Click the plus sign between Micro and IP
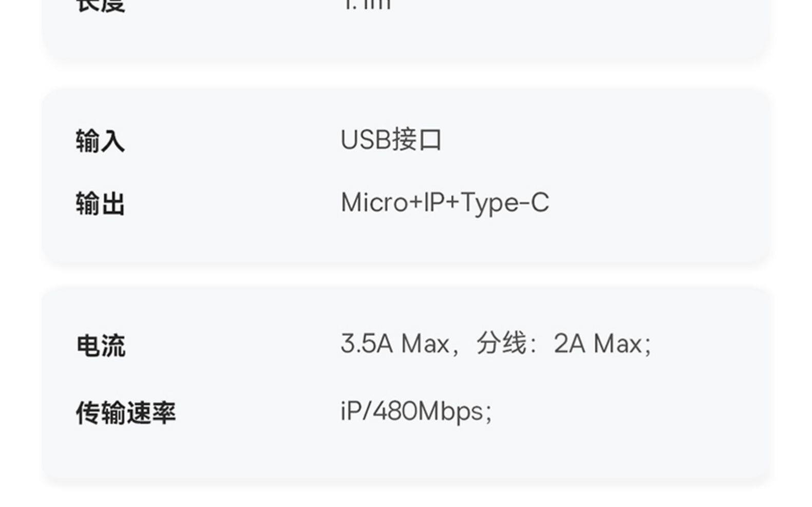Viewport: 812px width, 507px height. click(x=416, y=202)
